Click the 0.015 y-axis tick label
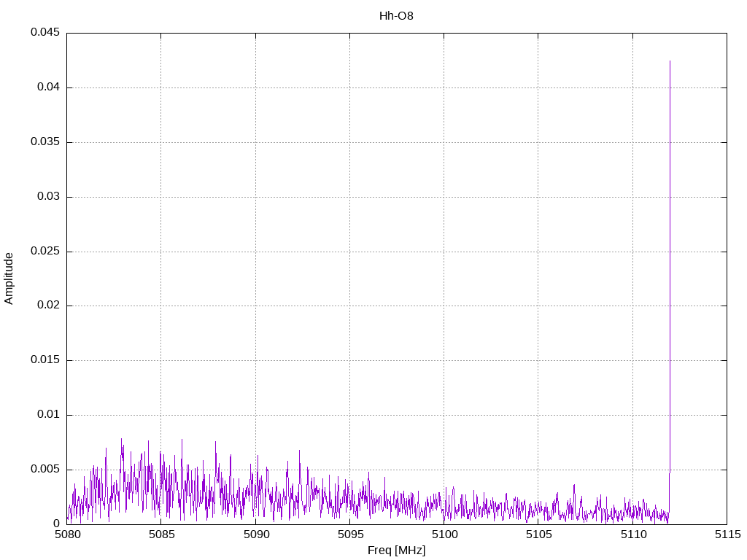The image size is (747, 560). tap(44, 360)
